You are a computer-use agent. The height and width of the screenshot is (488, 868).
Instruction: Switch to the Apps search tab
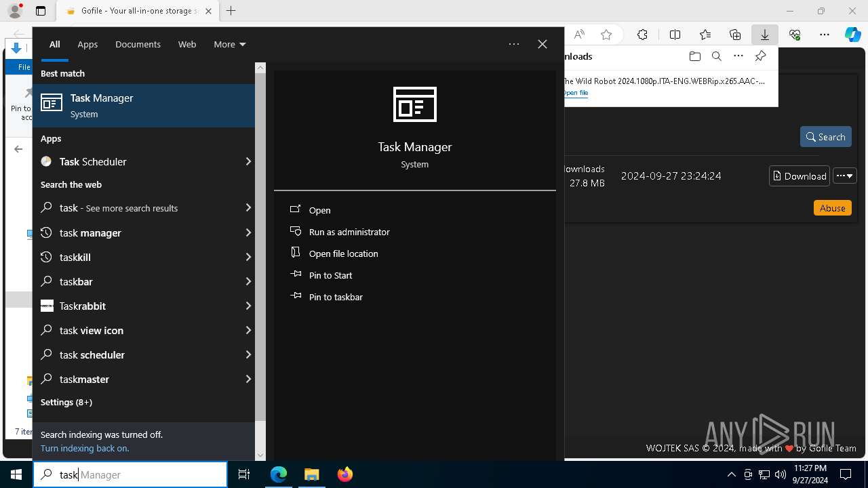87,44
